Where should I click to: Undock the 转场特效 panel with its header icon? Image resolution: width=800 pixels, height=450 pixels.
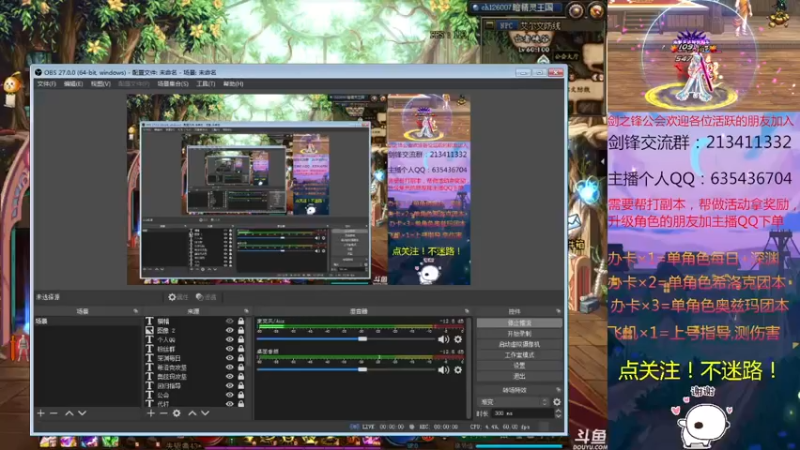click(x=558, y=390)
